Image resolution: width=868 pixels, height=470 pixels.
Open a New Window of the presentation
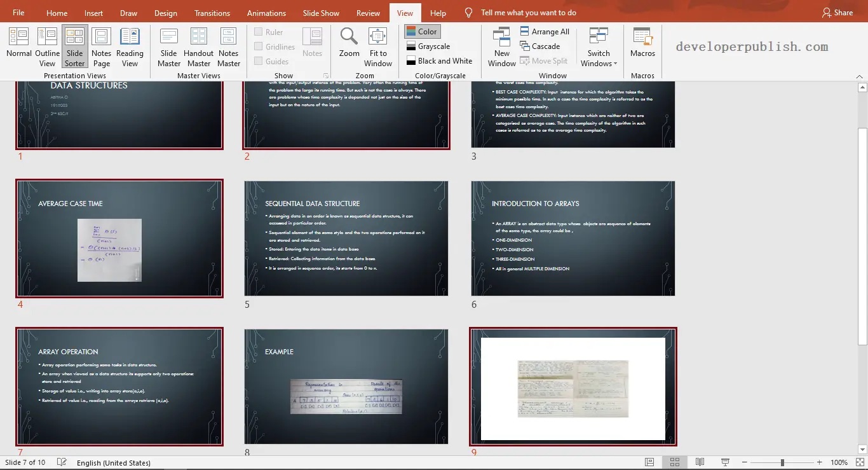tap(501, 45)
